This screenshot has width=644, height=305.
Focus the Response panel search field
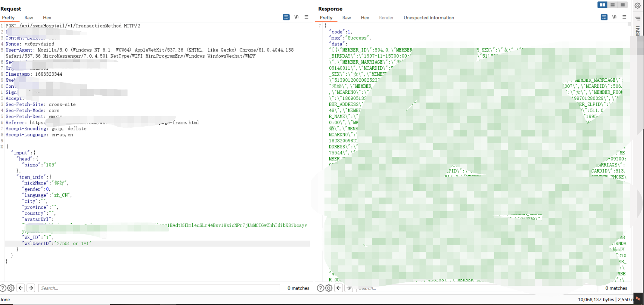click(x=477, y=288)
